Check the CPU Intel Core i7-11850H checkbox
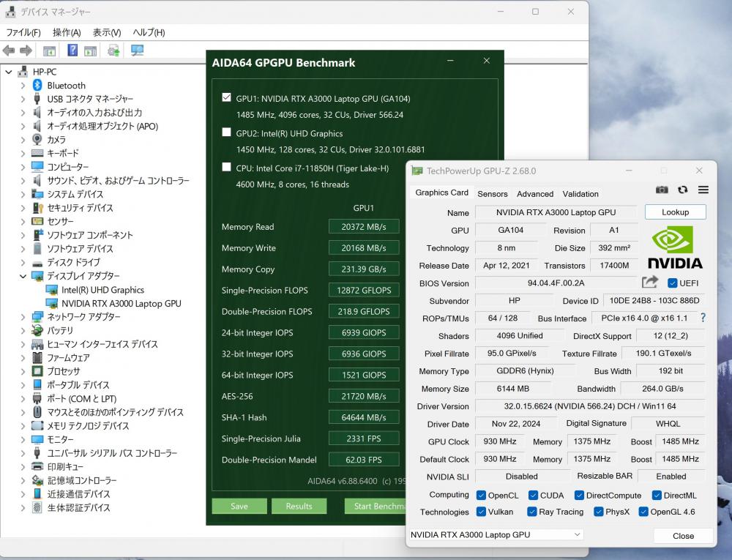 226,167
